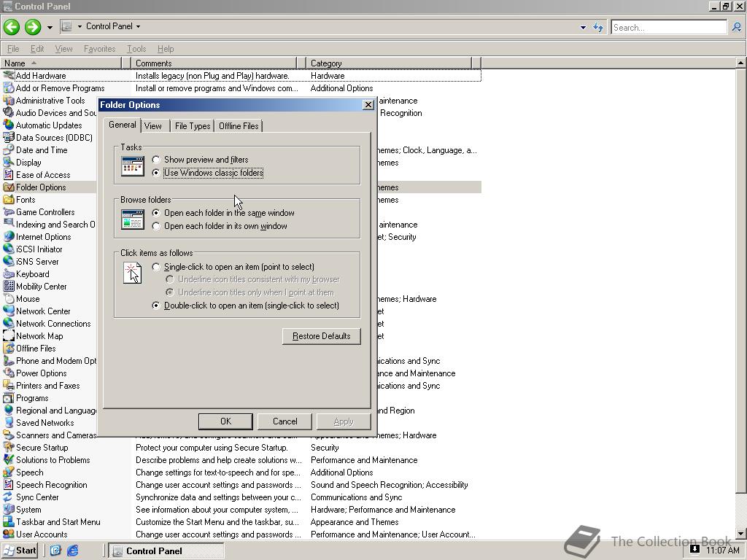Open the Tools menu
Screen dimensions: 747x560
coord(136,49)
